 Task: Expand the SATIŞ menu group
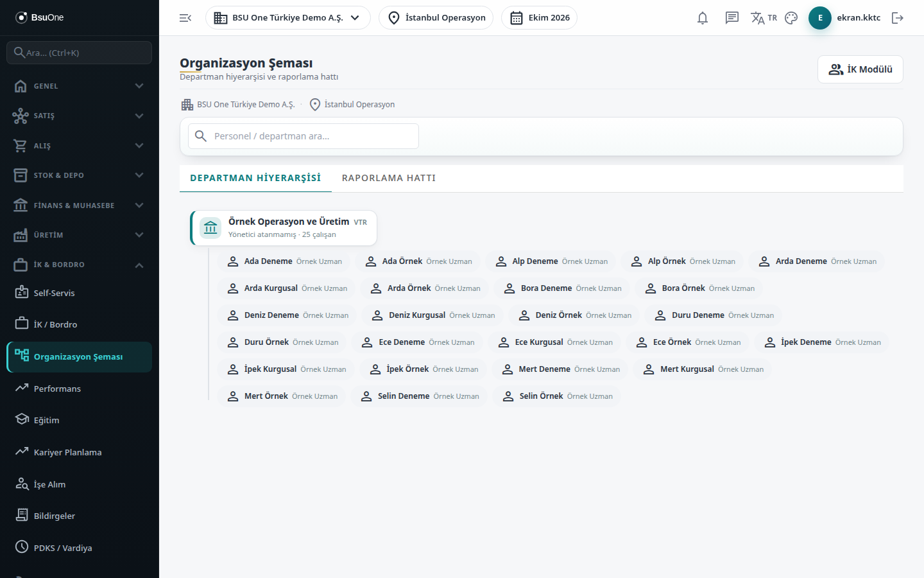pos(80,116)
